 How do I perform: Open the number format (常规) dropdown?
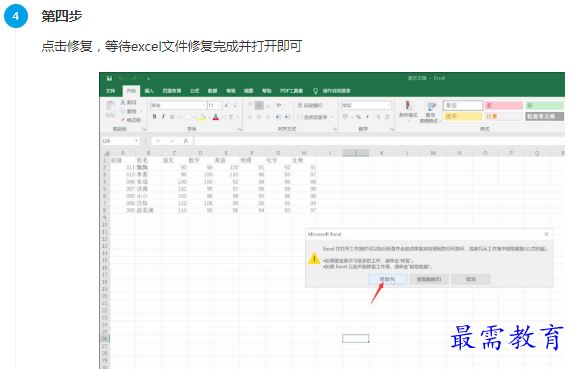(x=389, y=105)
